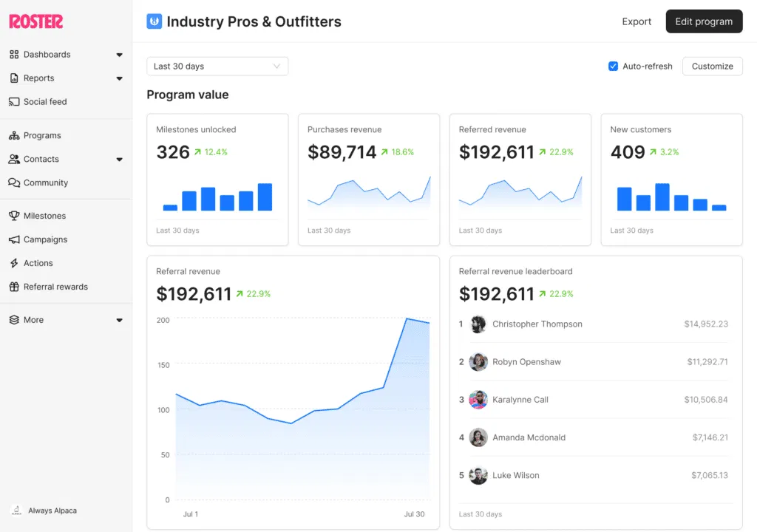Click the Referral rewards gift icon

(14, 287)
